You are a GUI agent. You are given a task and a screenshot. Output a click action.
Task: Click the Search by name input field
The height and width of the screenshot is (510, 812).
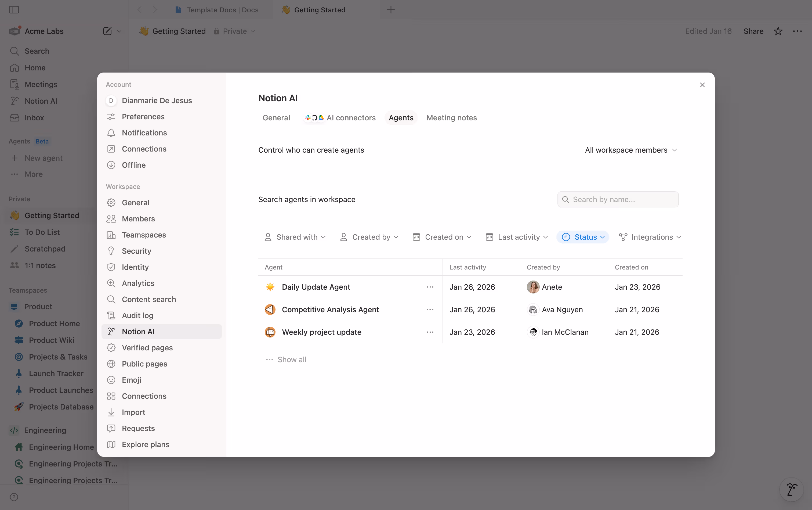[x=618, y=199]
